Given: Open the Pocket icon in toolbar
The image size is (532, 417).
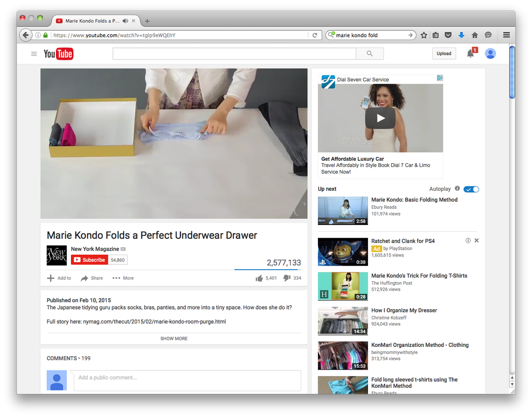Looking at the screenshot, I should pos(448,35).
